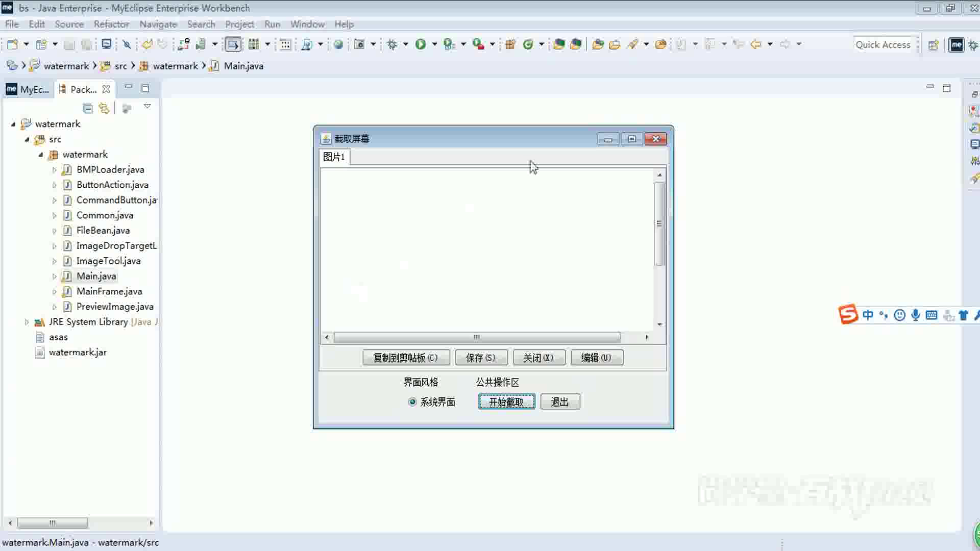The height and width of the screenshot is (551, 980).
Task: Click the Back navigation arrow icon
Action: (756, 44)
